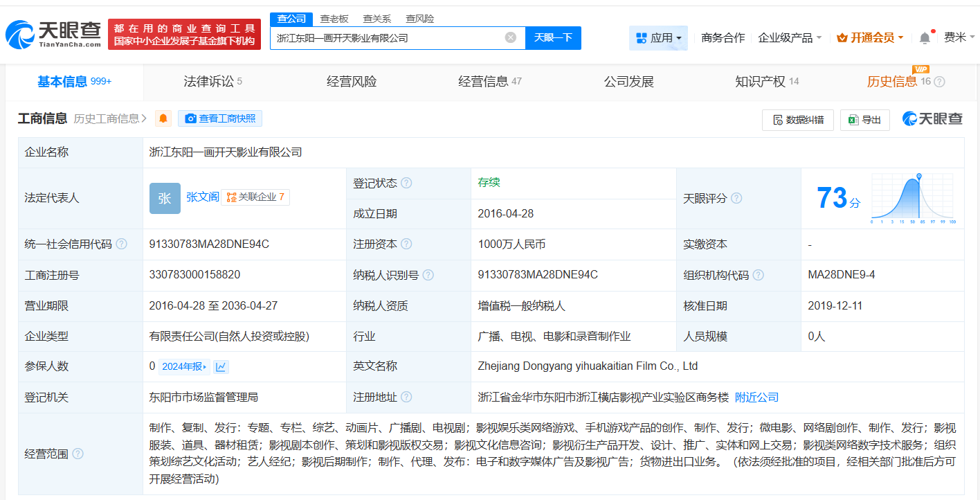Screen dimensions: 980x500
Task: Click the help icon beside 天眼评分
Action: [736, 198]
